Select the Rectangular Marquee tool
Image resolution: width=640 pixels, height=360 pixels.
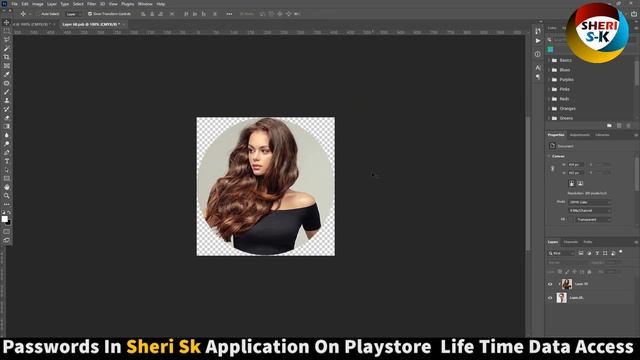coord(7,31)
